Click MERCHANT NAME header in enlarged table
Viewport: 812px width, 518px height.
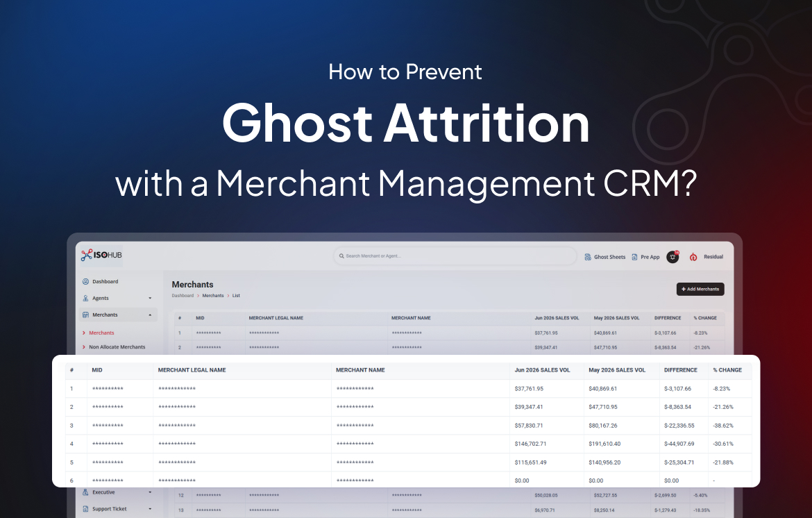(360, 370)
